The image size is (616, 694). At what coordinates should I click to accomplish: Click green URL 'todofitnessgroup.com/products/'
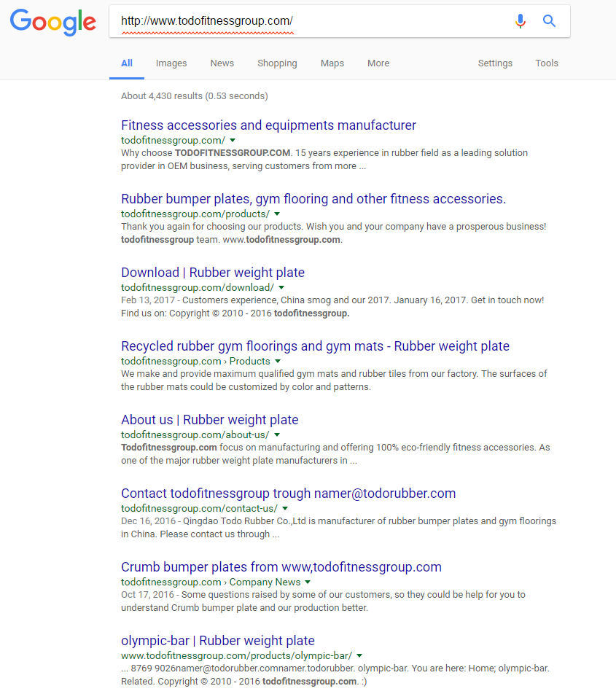(195, 214)
